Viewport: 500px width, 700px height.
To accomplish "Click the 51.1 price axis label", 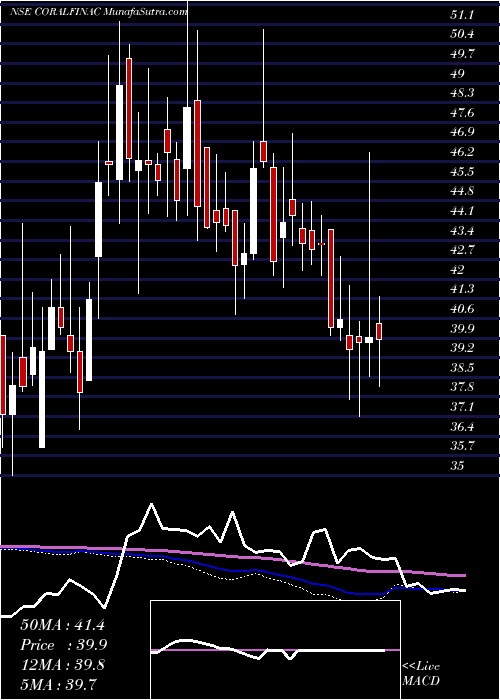I will pyautogui.click(x=462, y=15).
